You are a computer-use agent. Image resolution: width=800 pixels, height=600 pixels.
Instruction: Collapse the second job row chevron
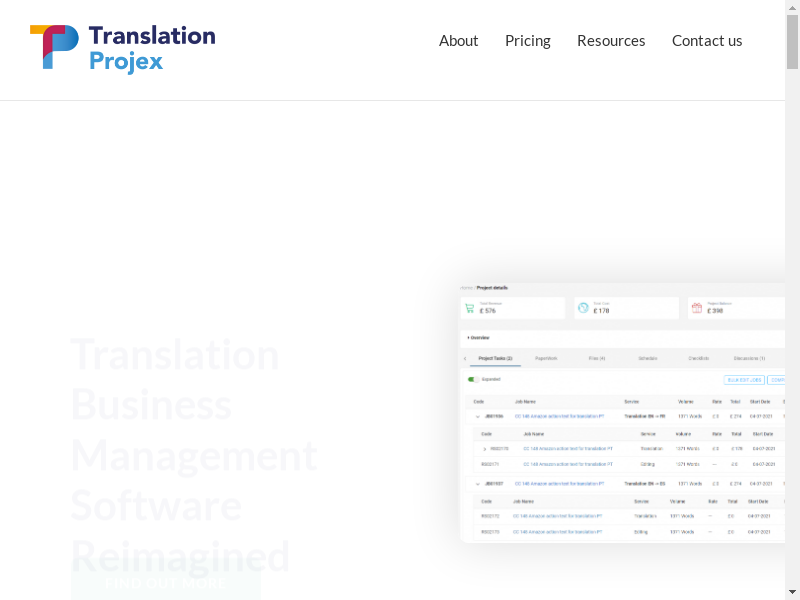coord(477,483)
